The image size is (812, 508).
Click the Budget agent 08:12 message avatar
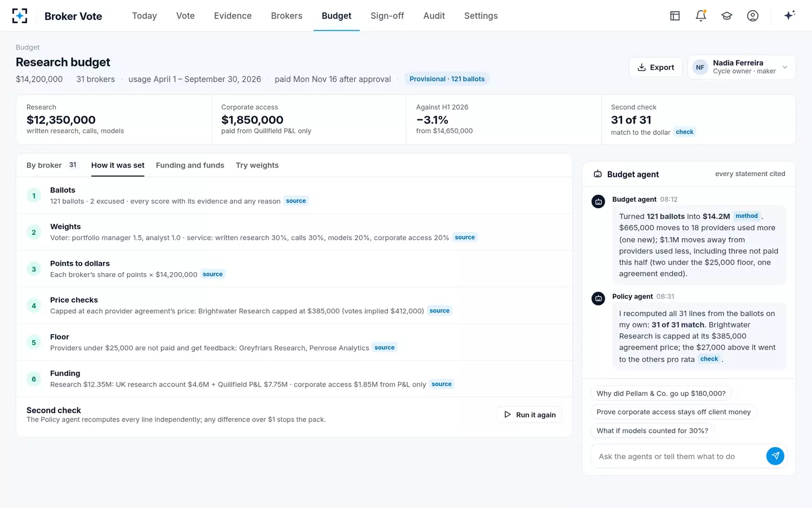[x=598, y=201]
